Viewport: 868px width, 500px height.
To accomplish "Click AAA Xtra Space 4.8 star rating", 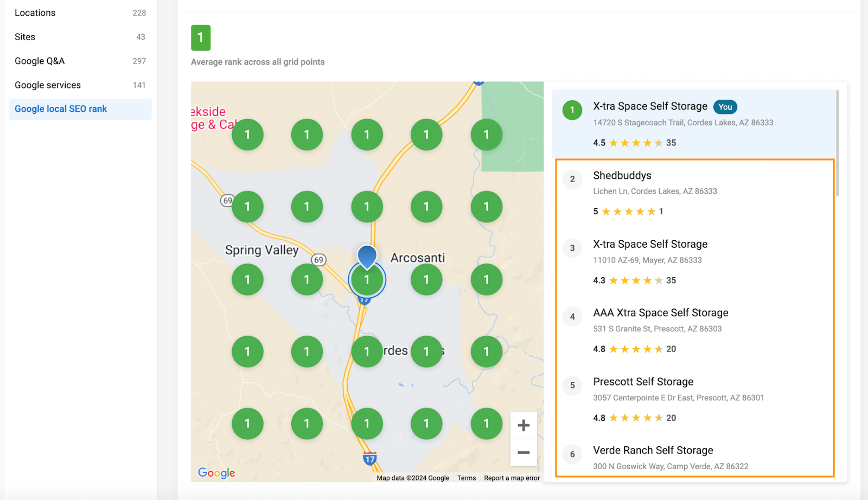I will (x=635, y=349).
